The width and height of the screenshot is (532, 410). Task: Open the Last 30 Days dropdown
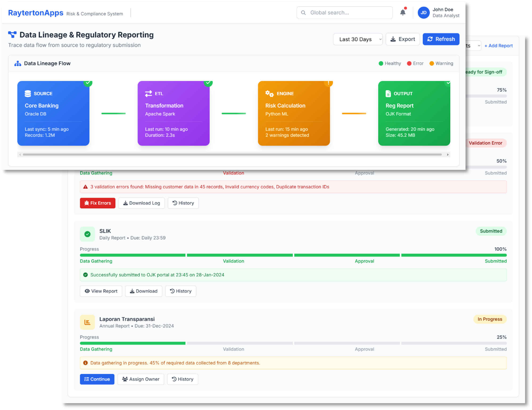(x=358, y=39)
